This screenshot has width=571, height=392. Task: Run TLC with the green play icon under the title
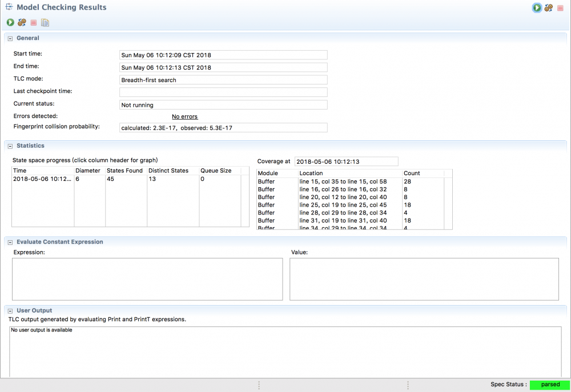click(10, 23)
